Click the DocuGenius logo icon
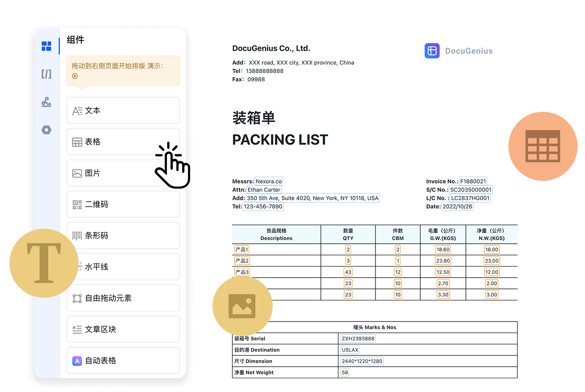Image resolution: width=585 pixels, height=392 pixels. click(x=432, y=51)
